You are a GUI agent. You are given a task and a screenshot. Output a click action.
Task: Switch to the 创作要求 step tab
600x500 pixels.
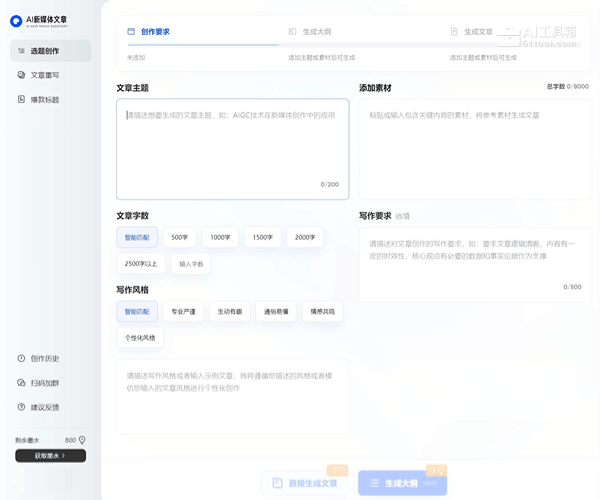155,32
